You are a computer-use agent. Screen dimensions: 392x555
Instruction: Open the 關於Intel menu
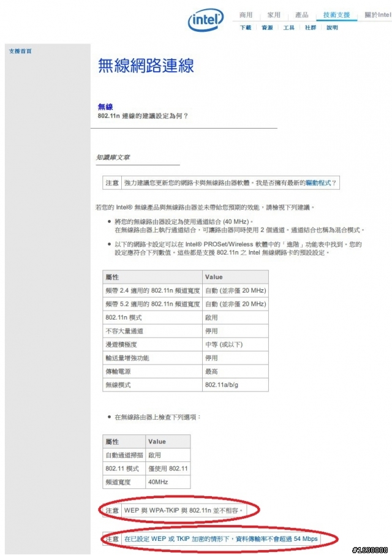coord(378,15)
